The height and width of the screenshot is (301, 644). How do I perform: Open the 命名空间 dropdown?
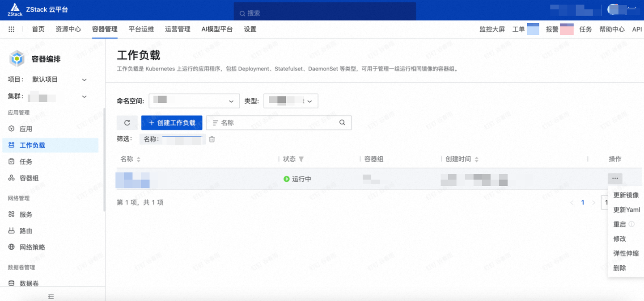(x=194, y=101)
